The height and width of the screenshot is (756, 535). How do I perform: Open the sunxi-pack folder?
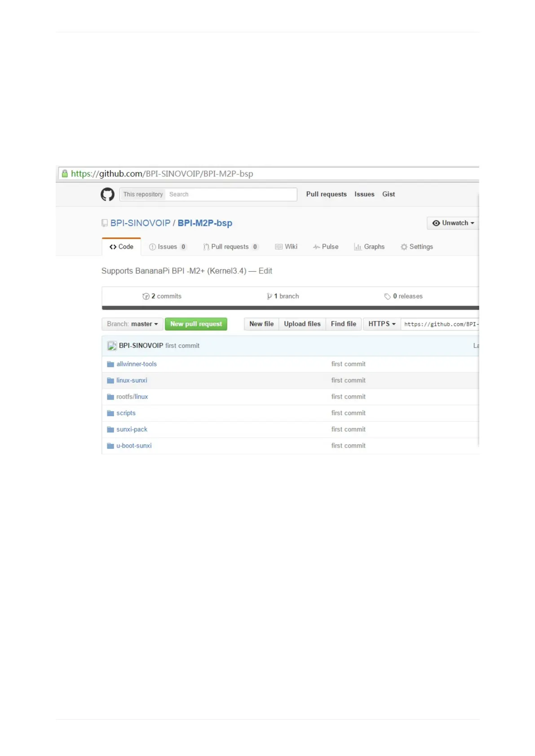click(132, 430)
